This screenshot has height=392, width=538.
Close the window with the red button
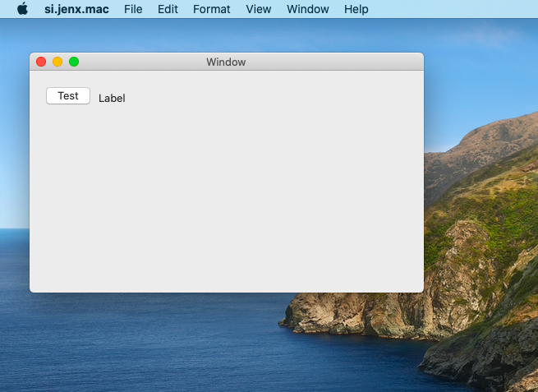click(41, 62)
